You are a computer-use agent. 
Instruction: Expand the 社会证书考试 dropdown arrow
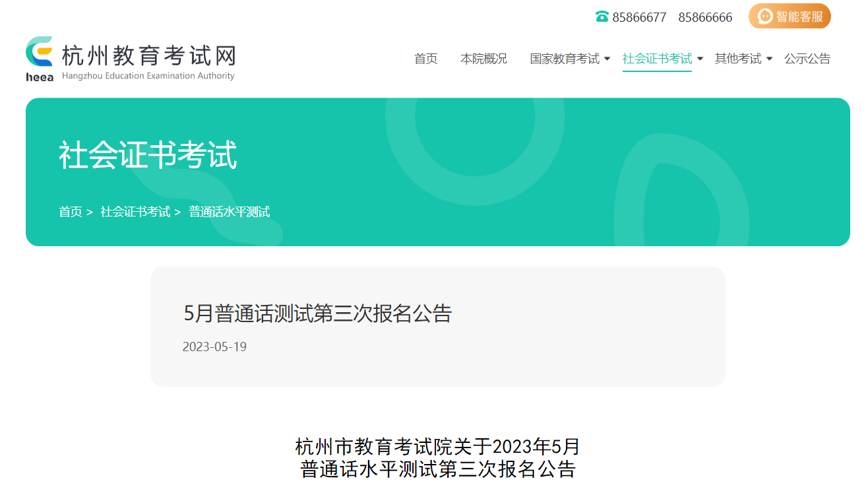pyautogui.click(x=700, y=59)
